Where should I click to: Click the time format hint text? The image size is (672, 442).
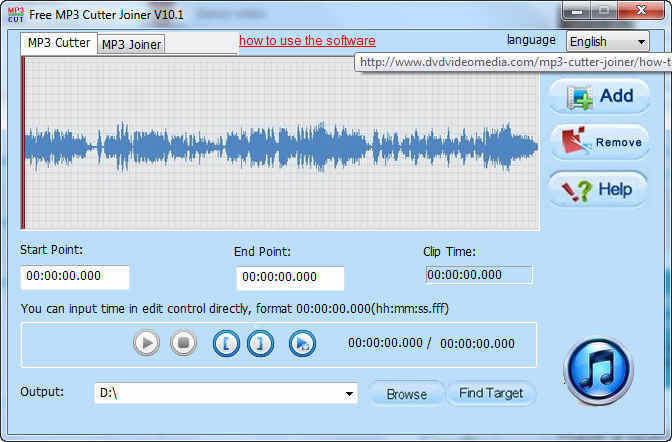click(x=234, y=309)
